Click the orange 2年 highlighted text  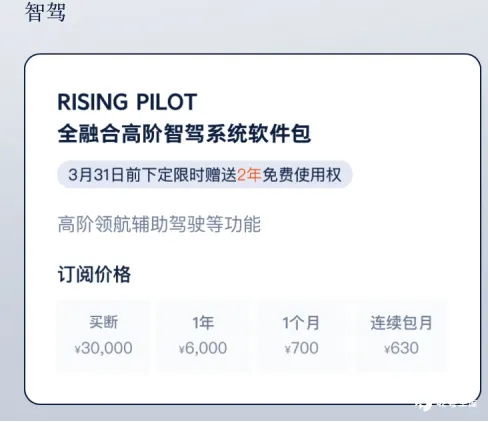click(x=249, y=174)
